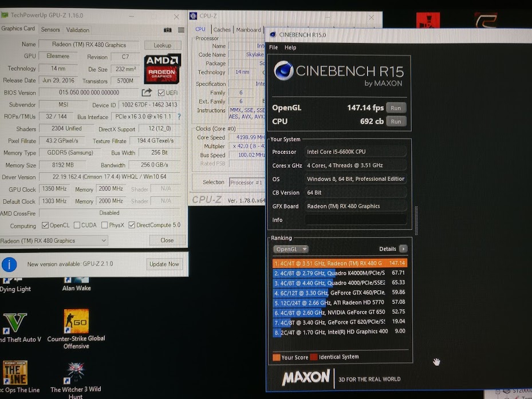Take a GPU-Z screenshot with camera icon
This screenshot has height=399, width=532.
click(x=168, y=30)
